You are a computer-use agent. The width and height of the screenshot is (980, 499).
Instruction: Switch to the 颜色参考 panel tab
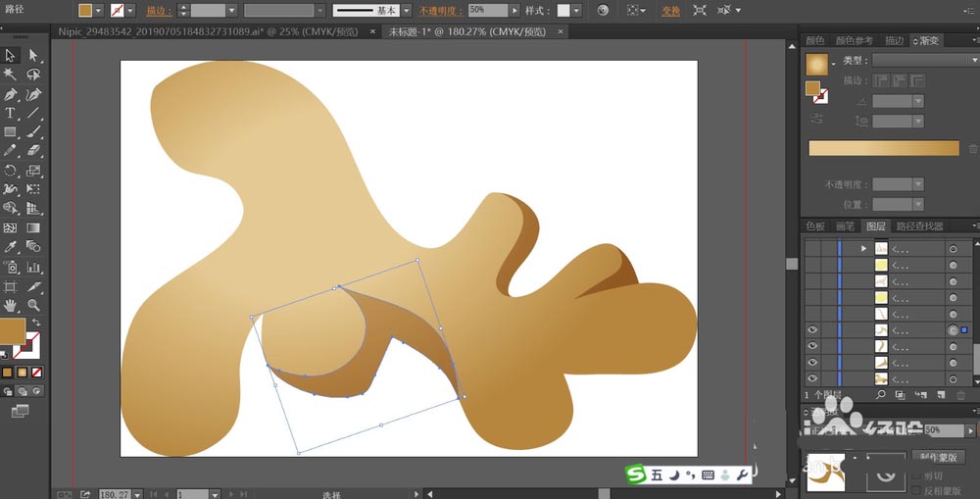pos(854,40)
